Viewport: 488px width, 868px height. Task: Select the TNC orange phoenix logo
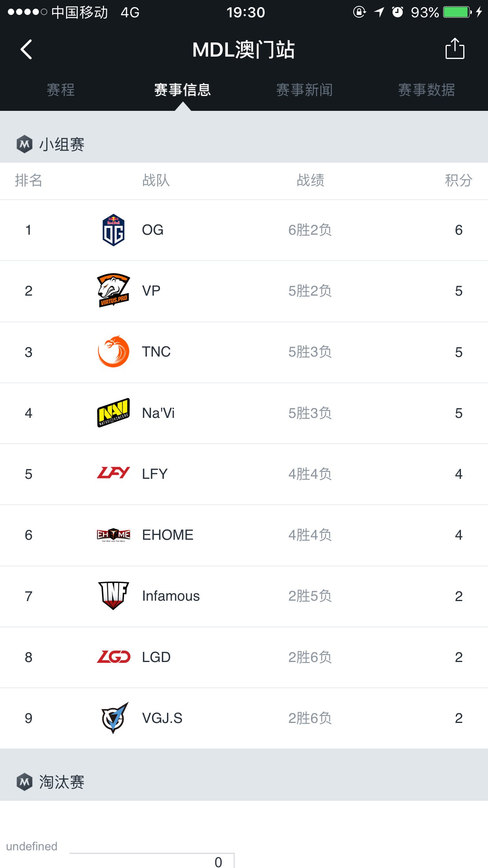click(x=114, y=351)
